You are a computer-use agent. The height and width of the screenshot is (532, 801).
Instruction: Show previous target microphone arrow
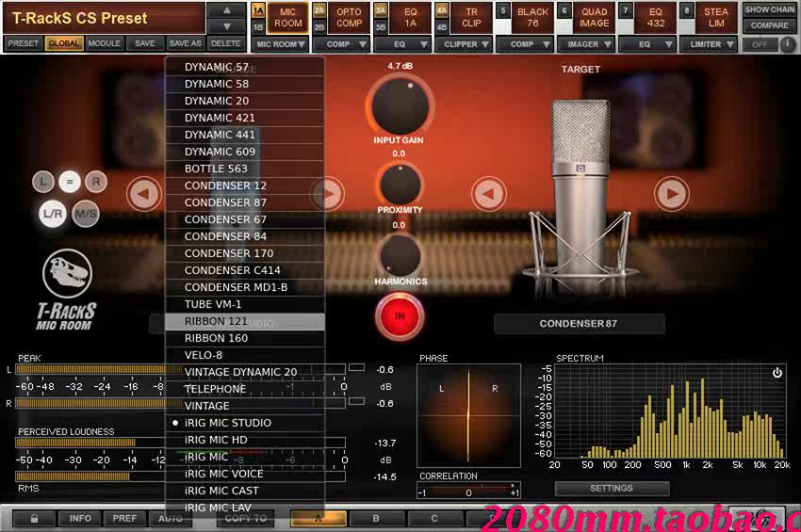(489, 194)
